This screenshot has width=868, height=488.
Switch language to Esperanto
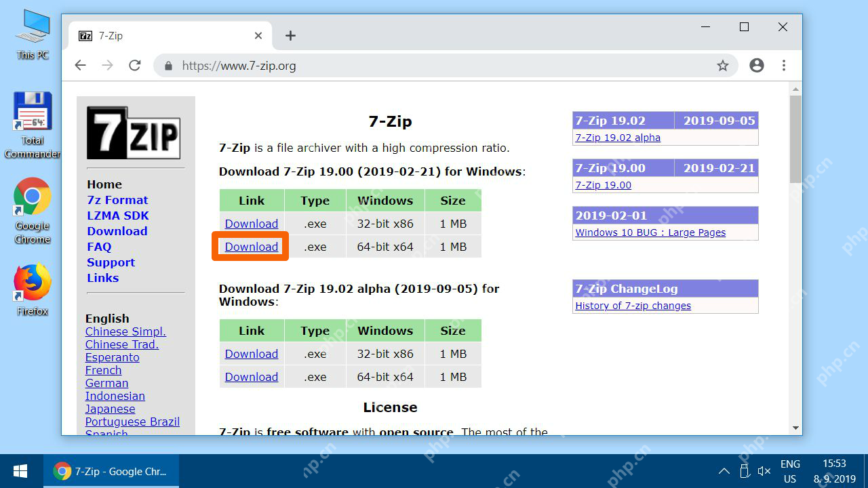coord(113,357)
